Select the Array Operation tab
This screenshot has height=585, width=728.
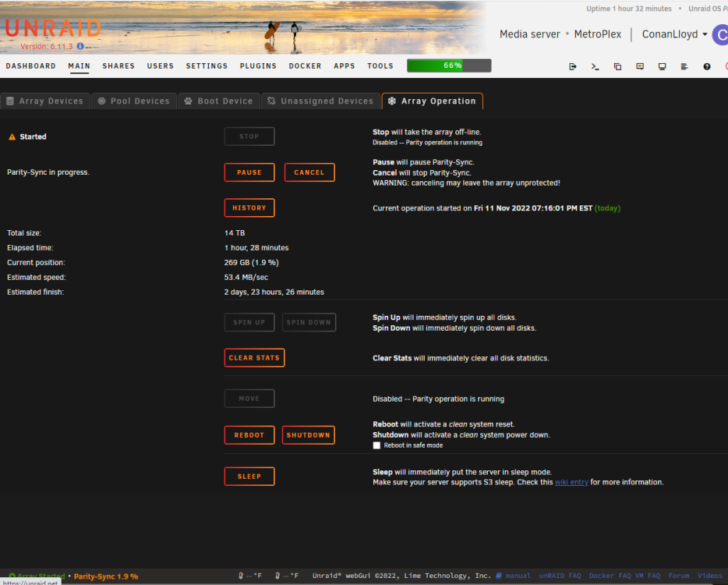[433, 101]
